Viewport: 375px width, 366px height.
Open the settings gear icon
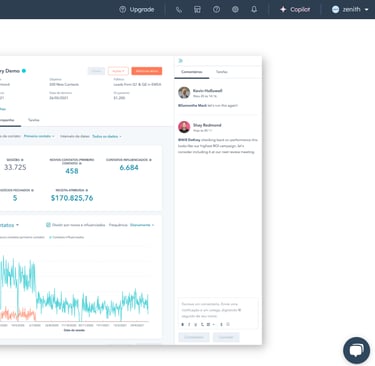click(x=235, y=9)
